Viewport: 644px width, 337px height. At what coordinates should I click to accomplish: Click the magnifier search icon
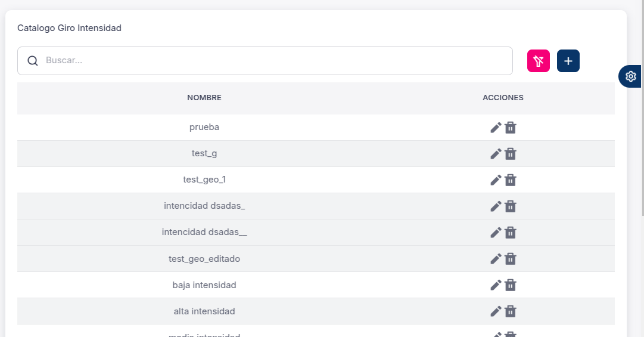click(33, 61)
